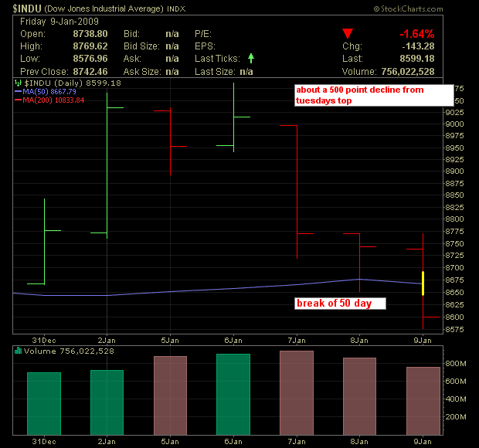479x448 pixels.
Task: Click the percent change -1.64%
Action: [417, 33]
